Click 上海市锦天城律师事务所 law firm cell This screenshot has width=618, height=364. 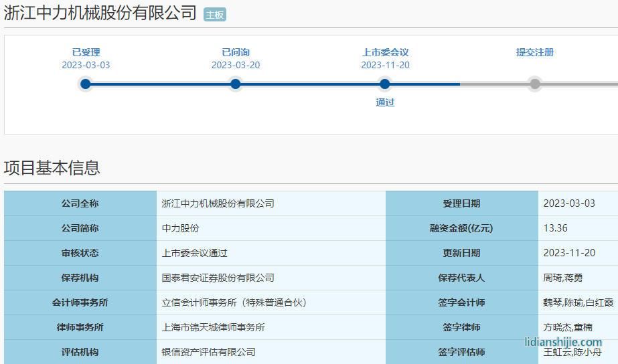[213, 327]
